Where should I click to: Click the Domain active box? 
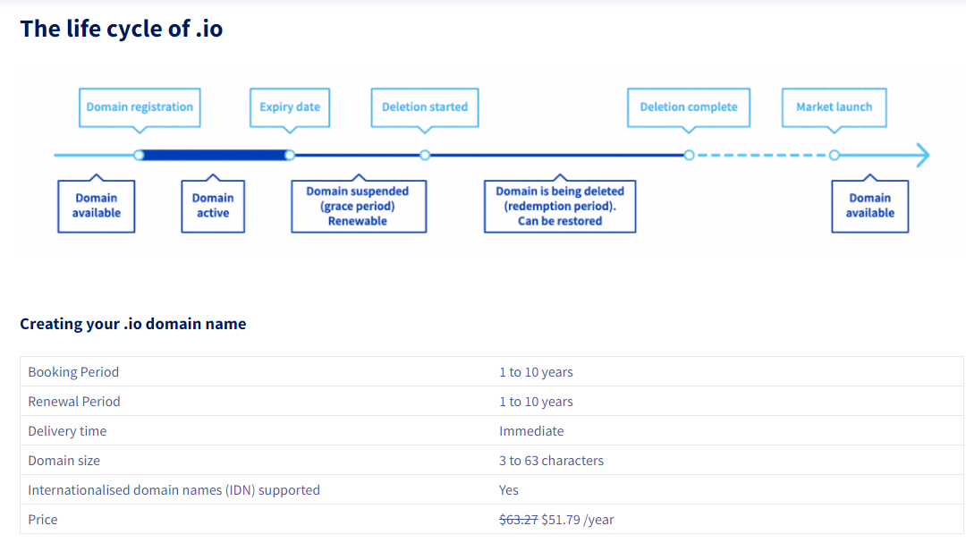coord(213,206)
